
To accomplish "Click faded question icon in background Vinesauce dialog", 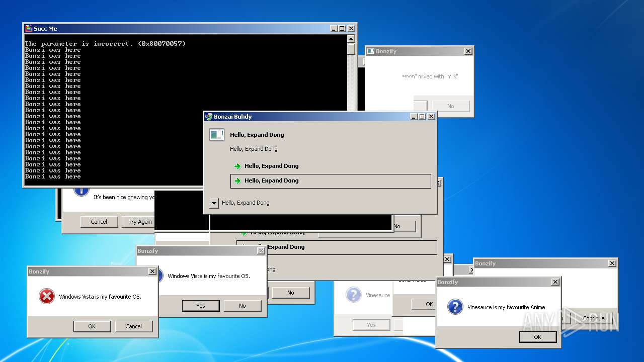I will [354, 295].
